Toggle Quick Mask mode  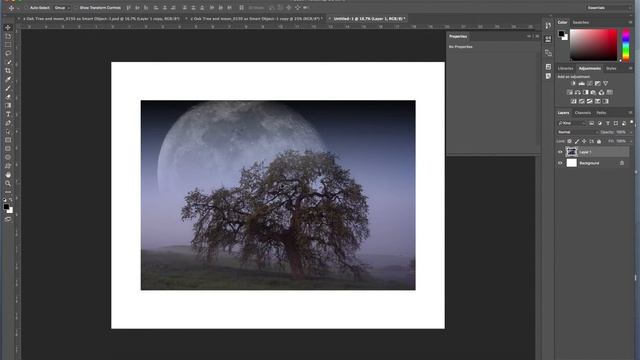click(x=8, y=219)
